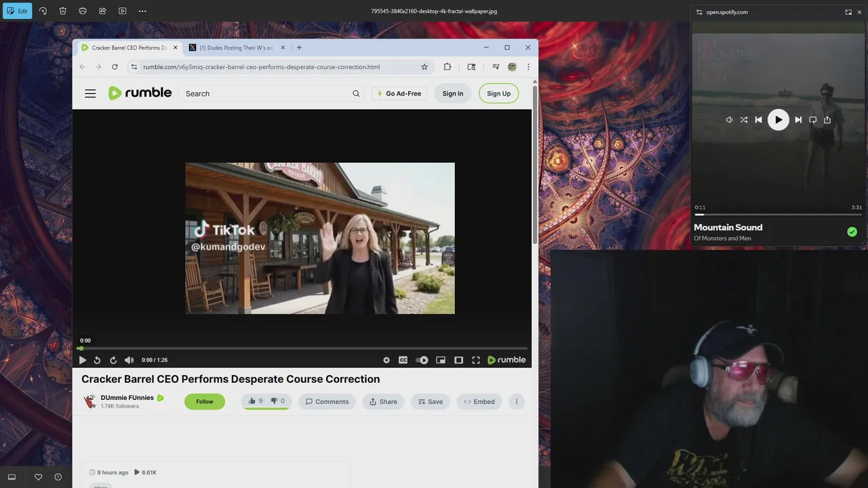Open the Chrome three-dot menu
Viewport: 868px width, 488px height.
(x=528, y=66)
